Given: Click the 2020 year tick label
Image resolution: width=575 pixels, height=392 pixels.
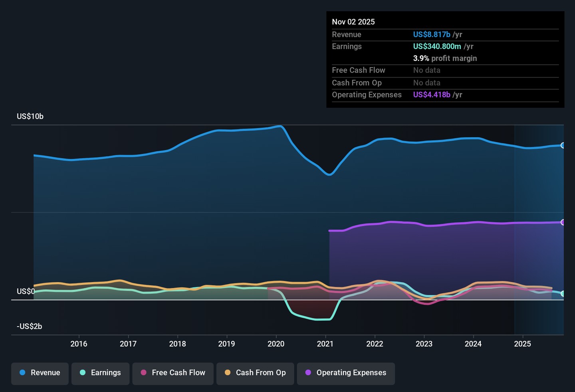Looking at the screenshot, I should click(276, 344).
